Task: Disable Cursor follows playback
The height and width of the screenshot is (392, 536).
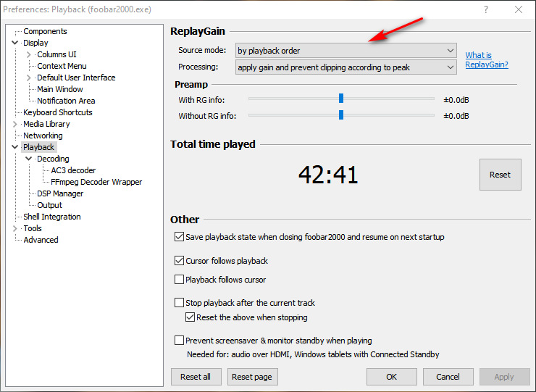Action: point(180,261)
